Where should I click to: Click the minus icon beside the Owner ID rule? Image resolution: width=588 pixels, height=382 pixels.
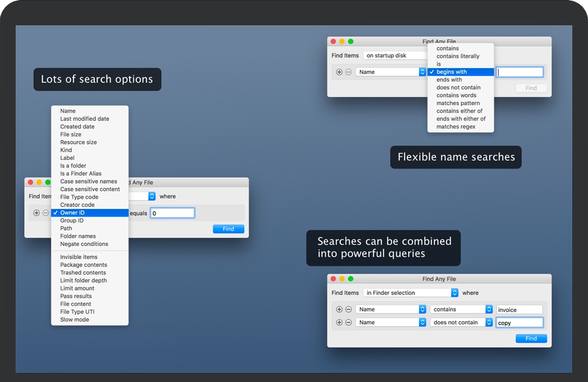[46, 213]
